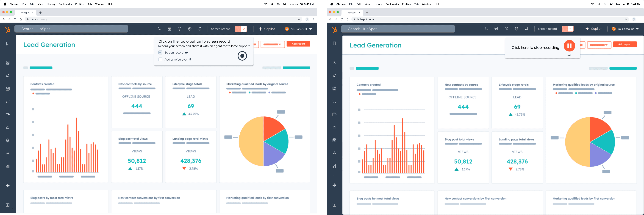Open settings gear icon in right window
Viewport: 644px width, 215px height.
click(x=516, y=29)
